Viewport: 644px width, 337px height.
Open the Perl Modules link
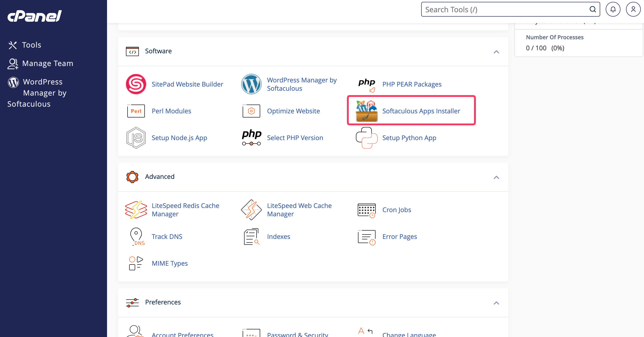click(x=171, y=111)
